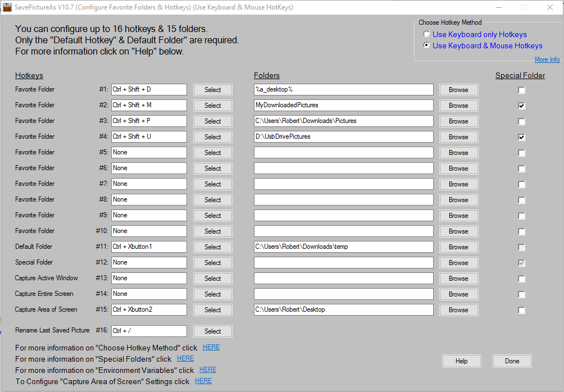Select hotkey for Capture Active Window
Viewport: 564px width, 392px height.
point(212,278)
